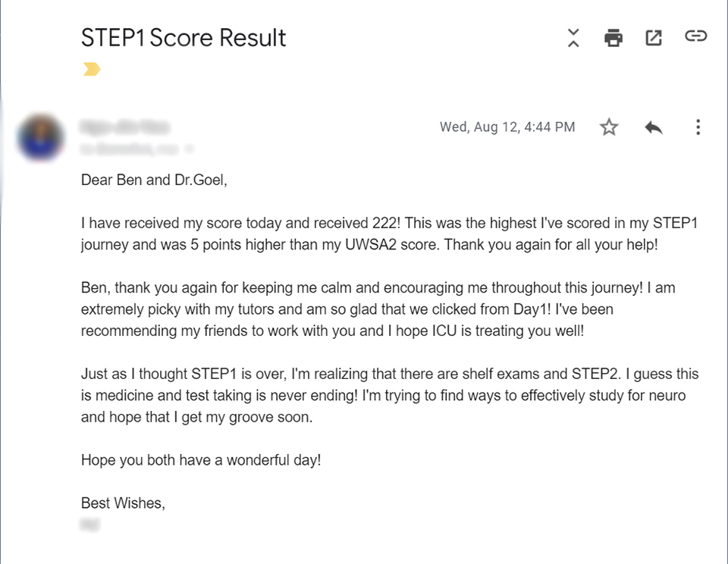Reply with the curved arrow icon
Screen dimensions: 728x564
click(653, 127)
